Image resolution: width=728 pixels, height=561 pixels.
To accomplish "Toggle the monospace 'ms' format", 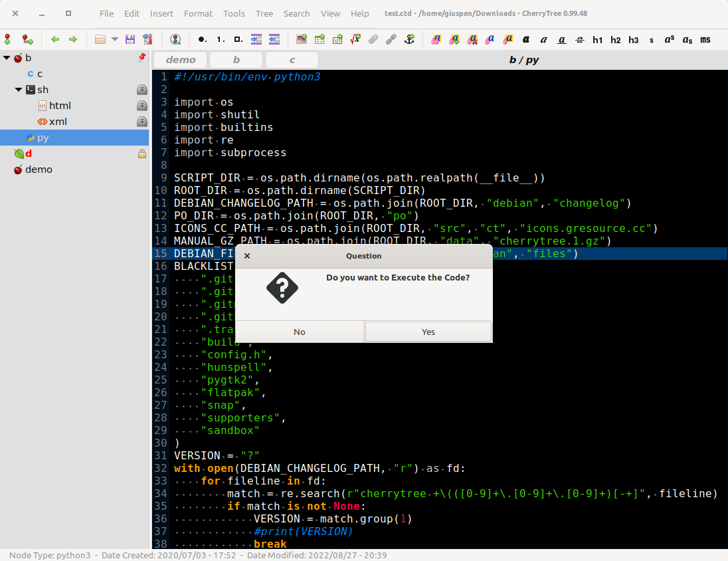I will click(x=705, y=40).
